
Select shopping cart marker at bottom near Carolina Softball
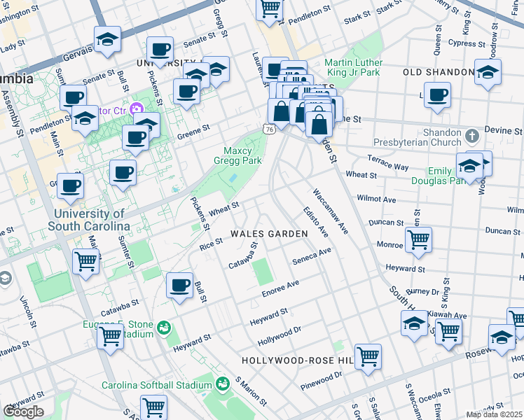coord(153,407)
